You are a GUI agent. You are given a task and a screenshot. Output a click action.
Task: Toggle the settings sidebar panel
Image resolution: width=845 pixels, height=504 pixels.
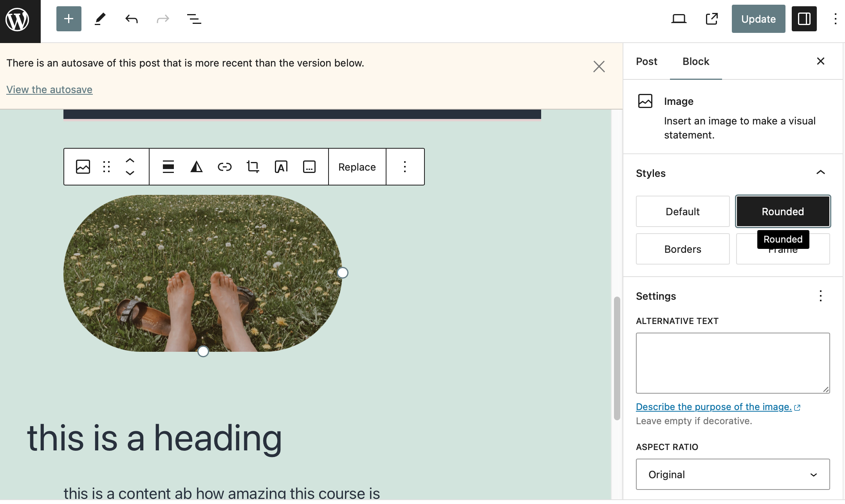click(804, 19)
